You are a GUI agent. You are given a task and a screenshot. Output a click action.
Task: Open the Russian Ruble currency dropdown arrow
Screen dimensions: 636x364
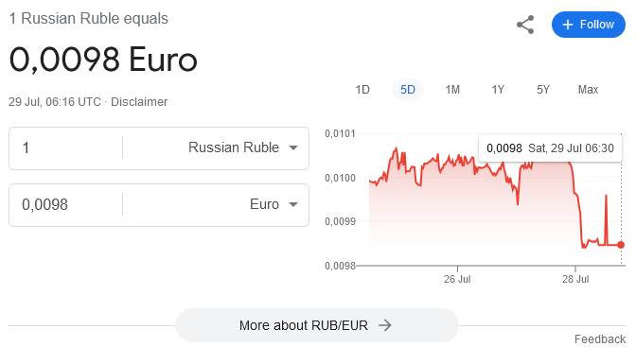[293, 147]
